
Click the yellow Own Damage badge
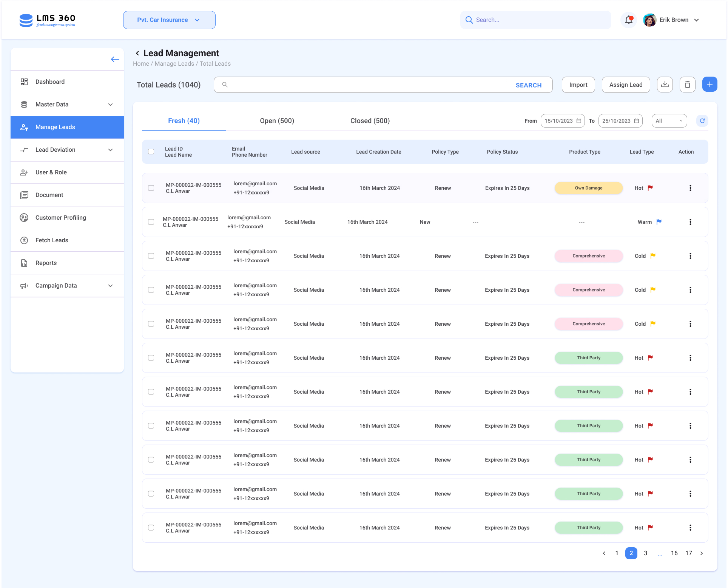pyautogui.click(x=589, y=188)
